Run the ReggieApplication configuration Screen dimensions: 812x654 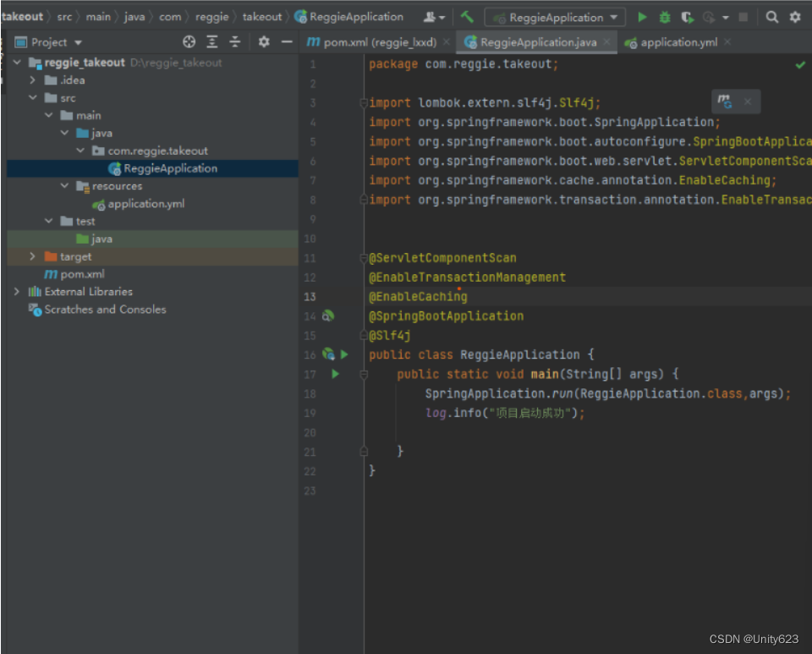click(642, 17)
